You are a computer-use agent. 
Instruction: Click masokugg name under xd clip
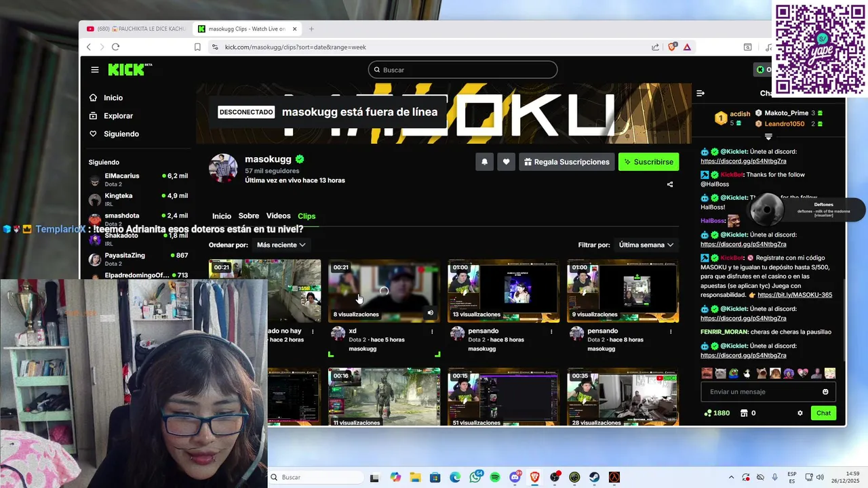362,349
